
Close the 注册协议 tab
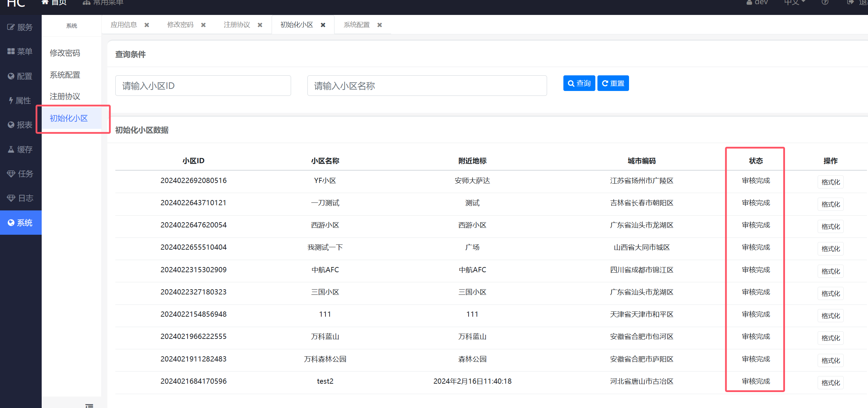coord(260,25)
